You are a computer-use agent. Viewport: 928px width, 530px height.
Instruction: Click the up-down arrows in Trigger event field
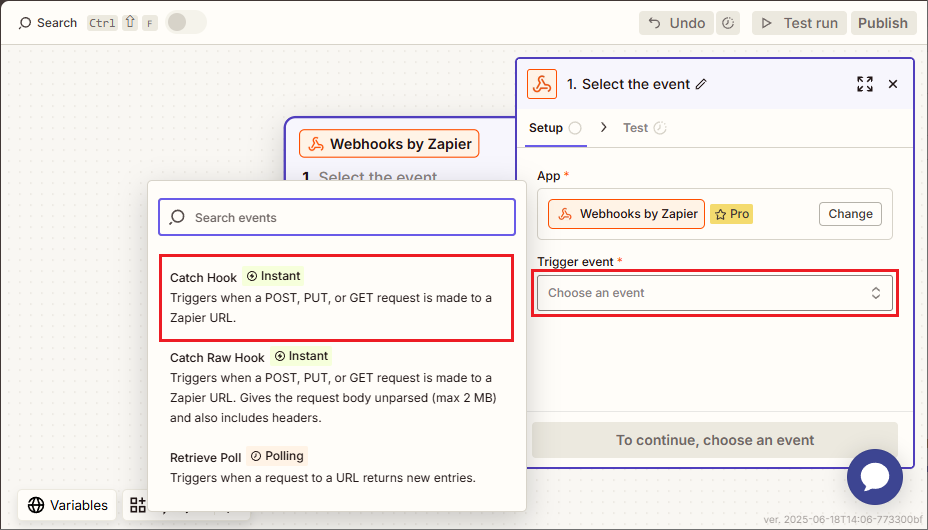(x=875, y=293)
